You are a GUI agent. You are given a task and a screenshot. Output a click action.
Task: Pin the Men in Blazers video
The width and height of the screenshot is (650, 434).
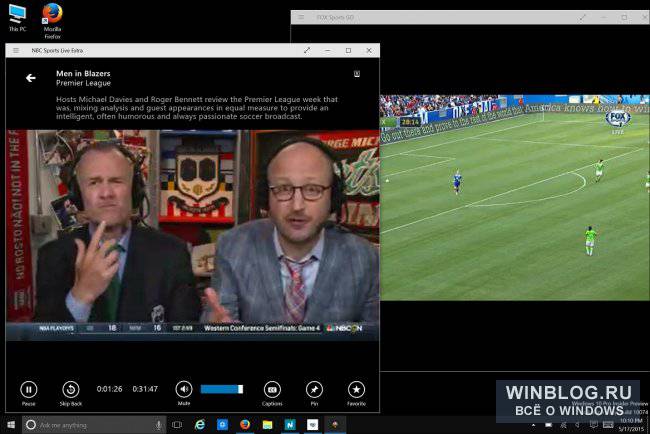[314, 389]
